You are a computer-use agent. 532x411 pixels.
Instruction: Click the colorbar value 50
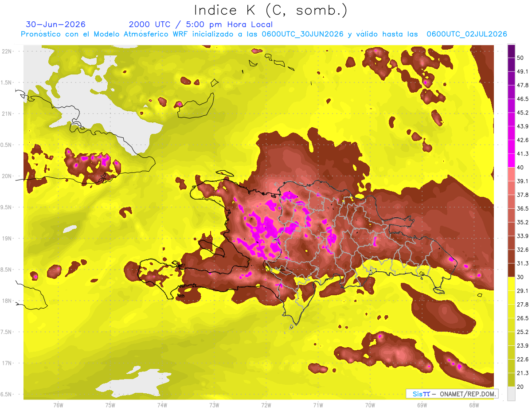[520, 58]
